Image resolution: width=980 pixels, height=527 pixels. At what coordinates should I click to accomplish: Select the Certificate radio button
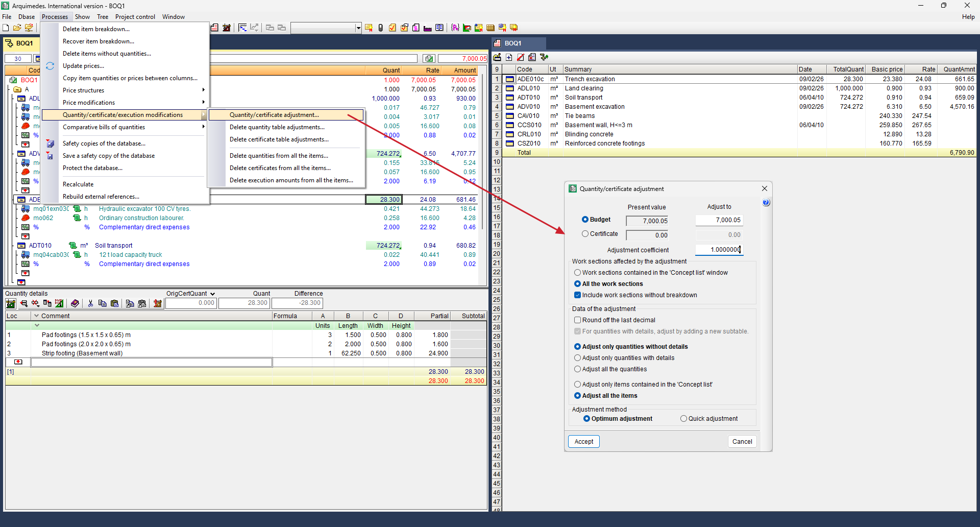coord(585,234)
